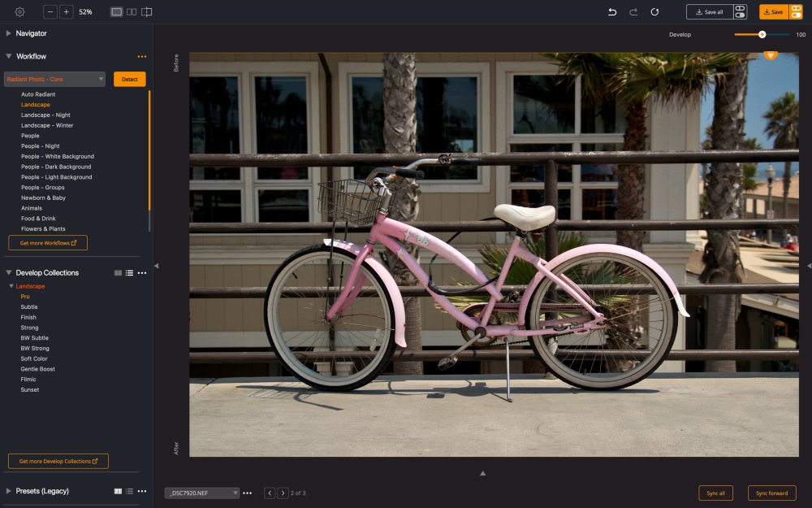This screenshot has height=508, width=812.
Task: Collapse the Develop Collections panel
Action: [8, 272]
